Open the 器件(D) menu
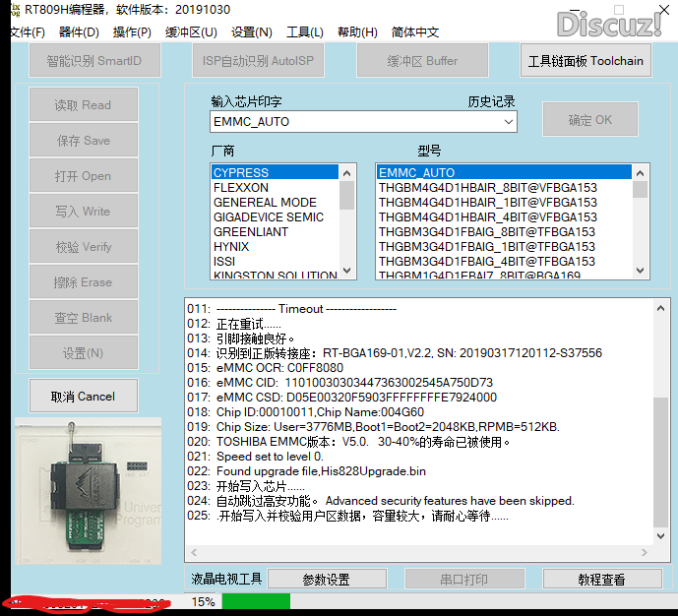 pyautogui.click(x=79, y=32)
